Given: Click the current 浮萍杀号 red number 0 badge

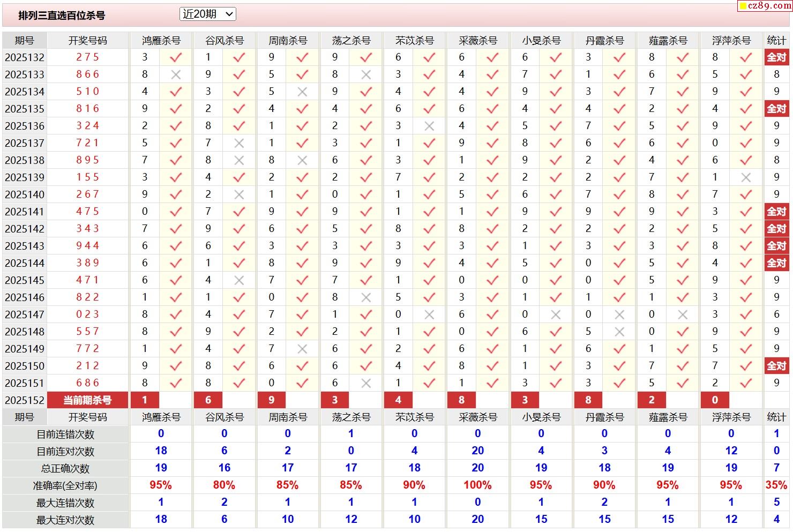Looking at the screenshot, I should point(715,400).
